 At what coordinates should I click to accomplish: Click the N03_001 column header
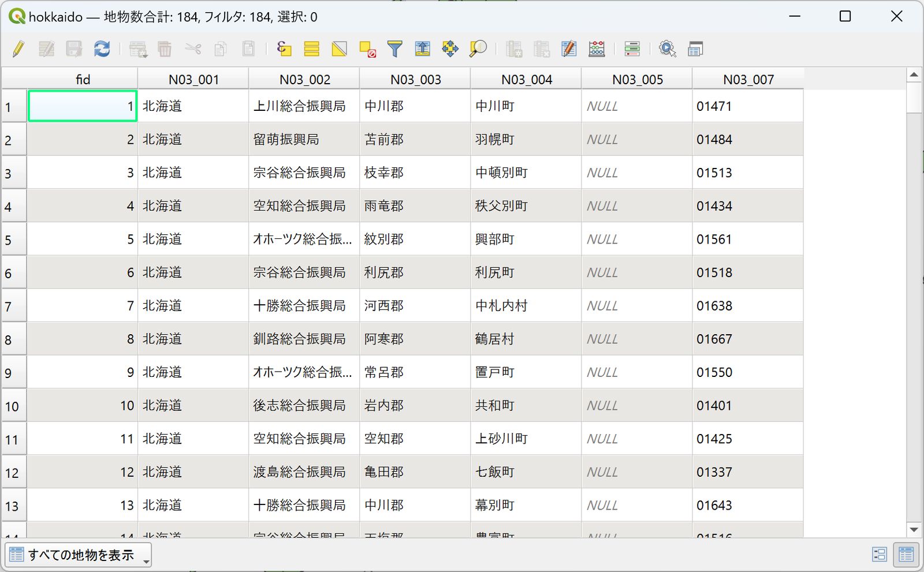coord(193,79)
